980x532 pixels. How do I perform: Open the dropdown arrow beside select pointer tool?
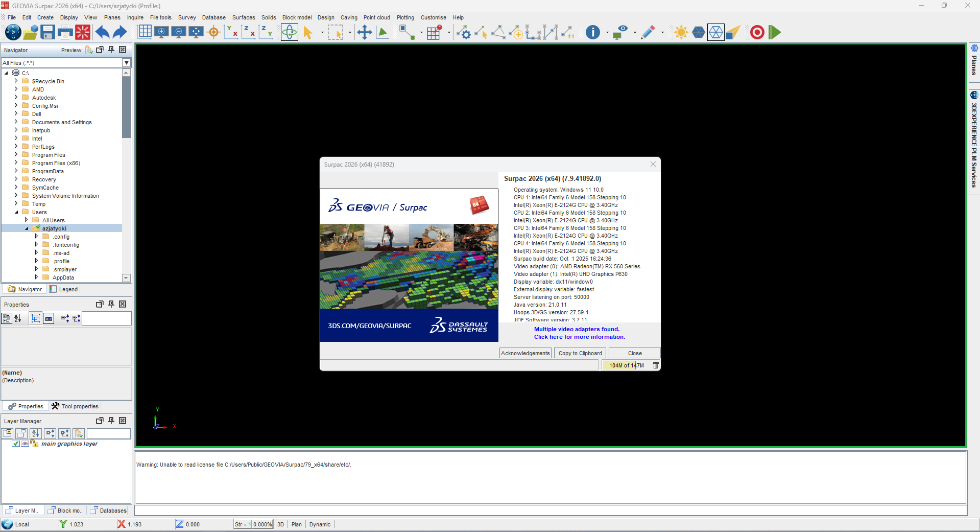[322, 33]
